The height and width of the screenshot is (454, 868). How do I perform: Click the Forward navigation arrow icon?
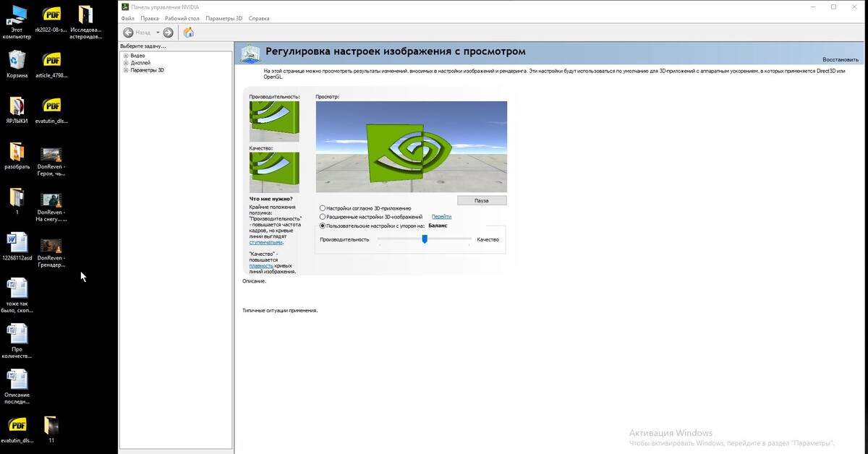[168, 33]
